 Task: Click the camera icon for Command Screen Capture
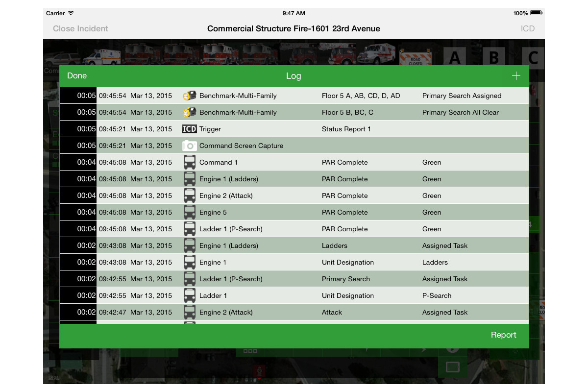tap(189, 146)
